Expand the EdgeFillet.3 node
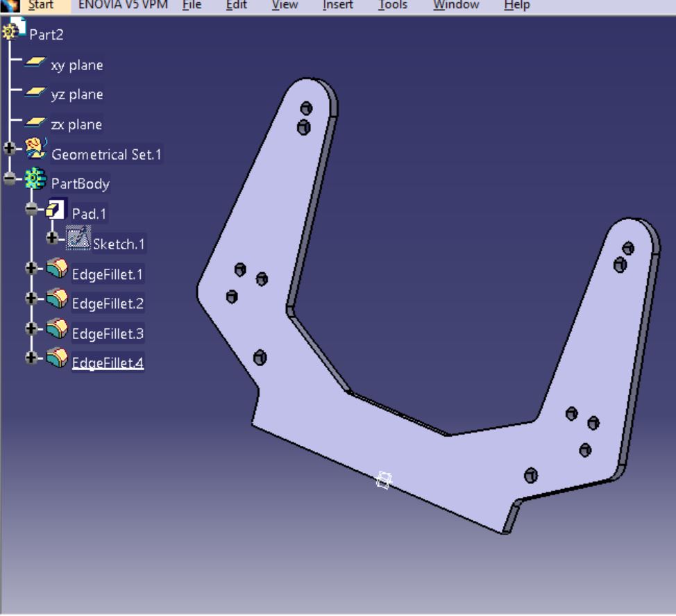 pos(31,328)
